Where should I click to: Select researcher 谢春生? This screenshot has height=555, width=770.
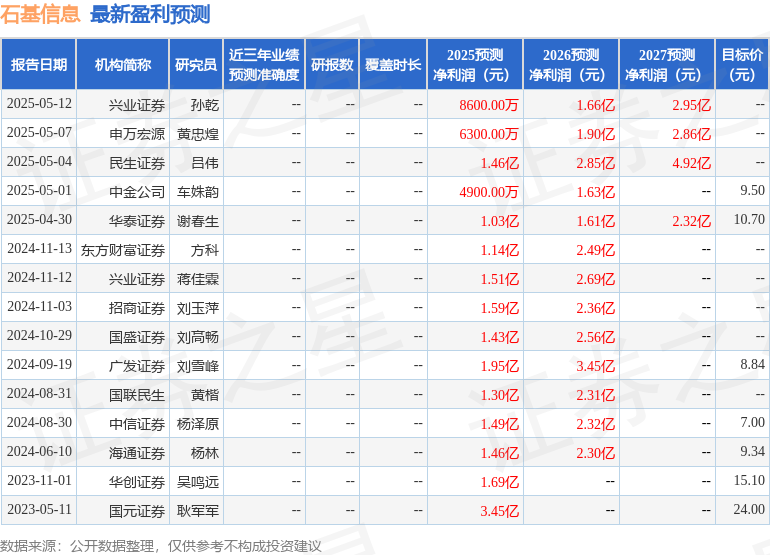pos(198,221)
